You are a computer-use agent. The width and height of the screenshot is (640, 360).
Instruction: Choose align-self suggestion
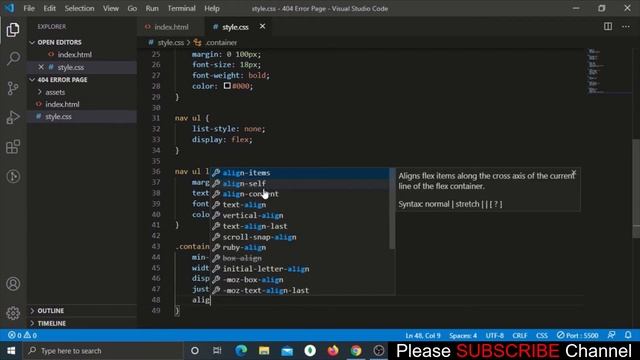pyautogui.click(x=300, y=183)
